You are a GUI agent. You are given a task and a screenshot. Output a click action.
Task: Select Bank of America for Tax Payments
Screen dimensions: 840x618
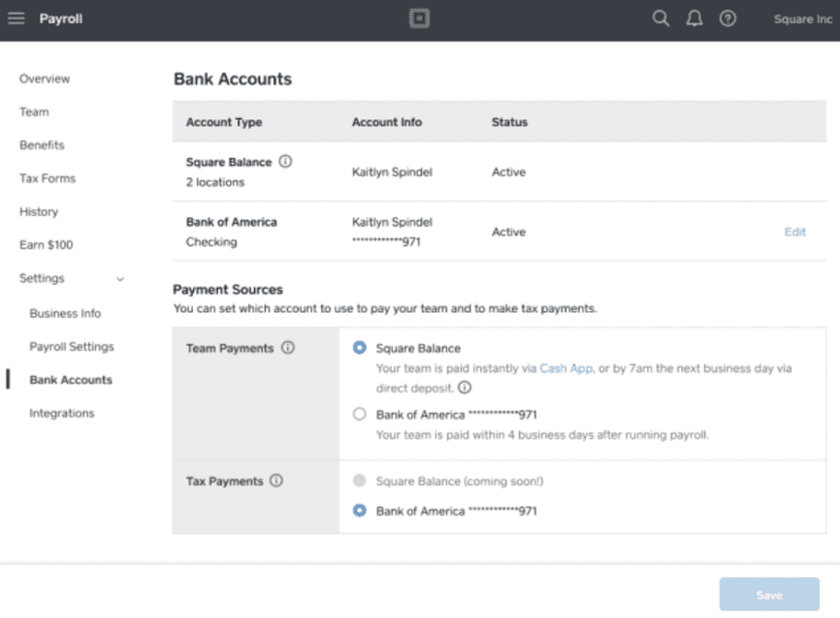click(x=360, y=511)
